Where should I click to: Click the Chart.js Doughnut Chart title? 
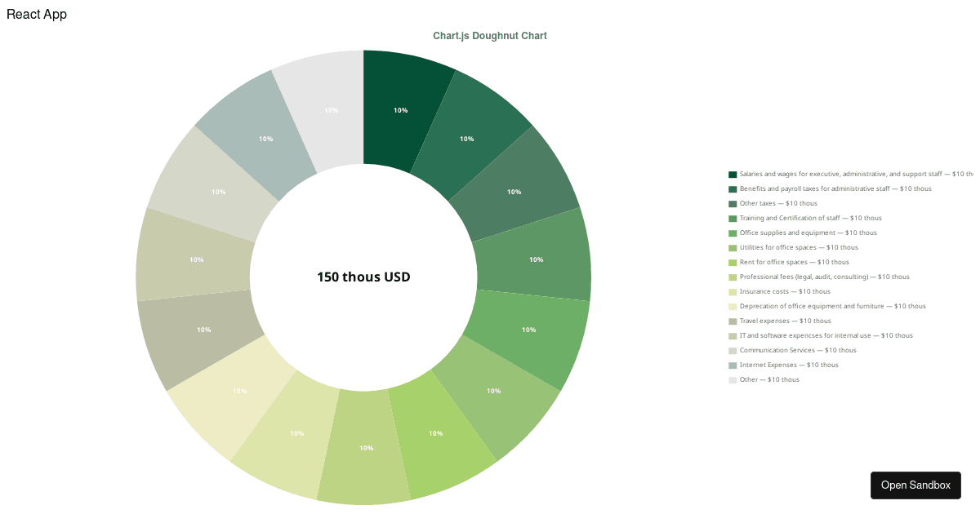pyautogui.click(x=490, y=35)
